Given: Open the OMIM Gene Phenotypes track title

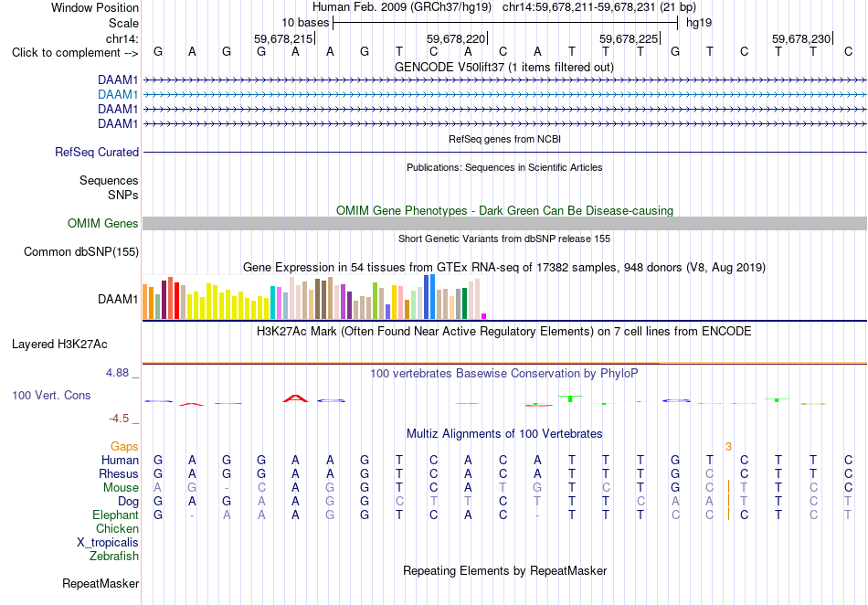Looking at the screenshot, I should 504,211.
